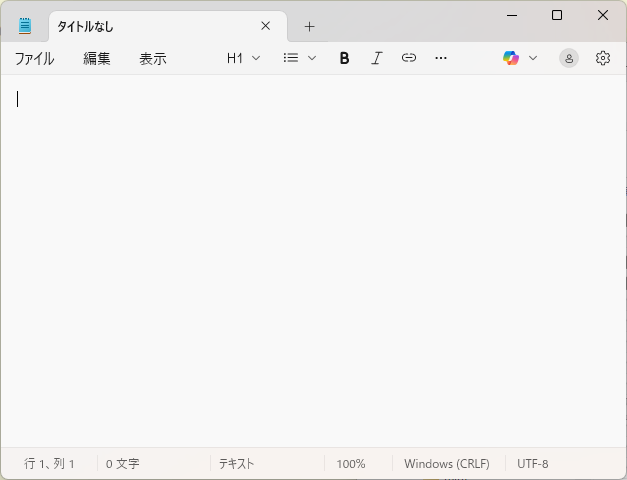Expand the Copilot dropdown arrow
Screen dimensions: 627x480
click(x=533, y=58)
